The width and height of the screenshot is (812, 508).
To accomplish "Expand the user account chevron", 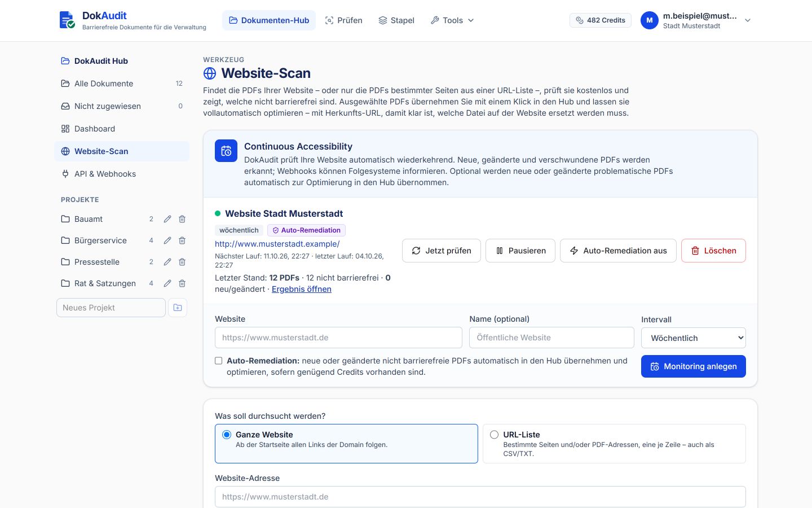I will [748, 20].
